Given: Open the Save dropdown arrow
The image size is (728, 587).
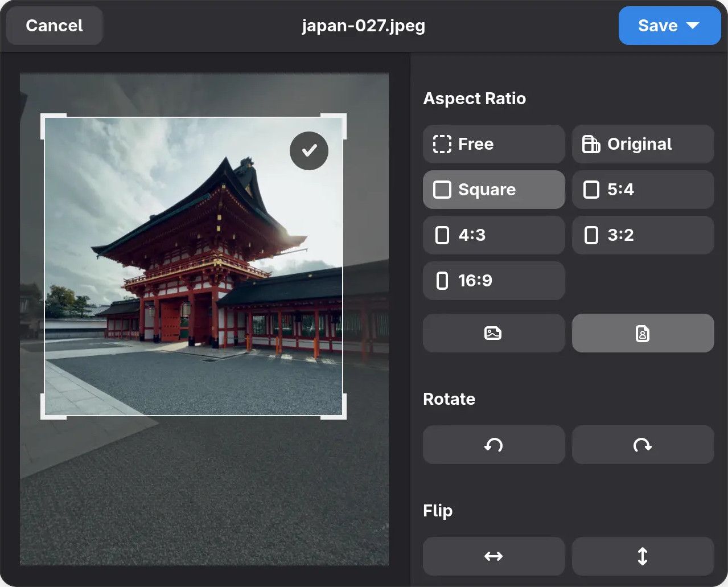Looking at the screenshot, I should (693, 26).
